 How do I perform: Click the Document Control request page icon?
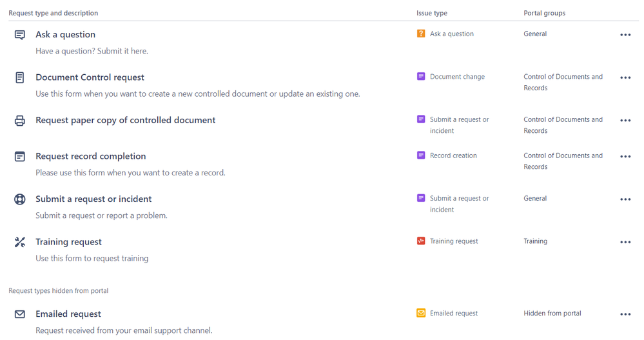[x=20, y=77]
